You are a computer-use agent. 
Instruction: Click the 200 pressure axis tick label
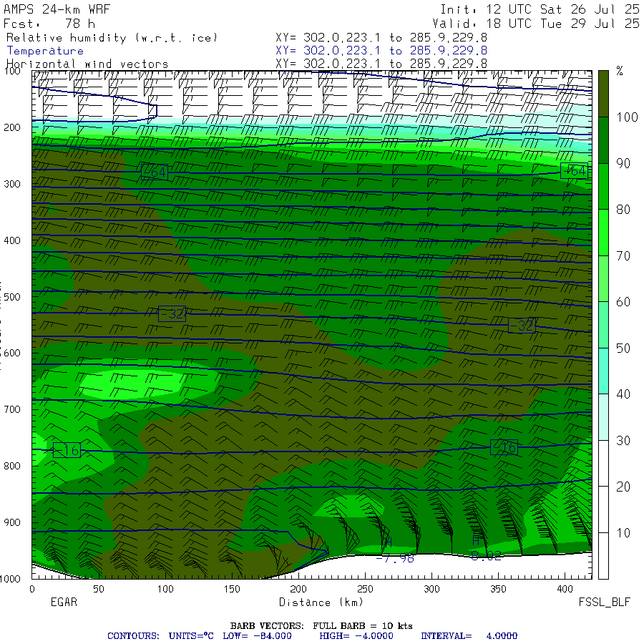12,127
